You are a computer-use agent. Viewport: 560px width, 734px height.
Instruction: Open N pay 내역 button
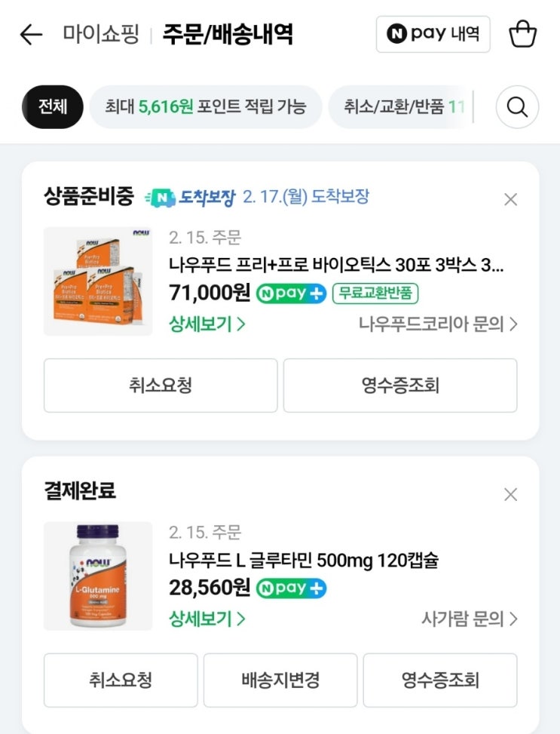coord(433,34)
